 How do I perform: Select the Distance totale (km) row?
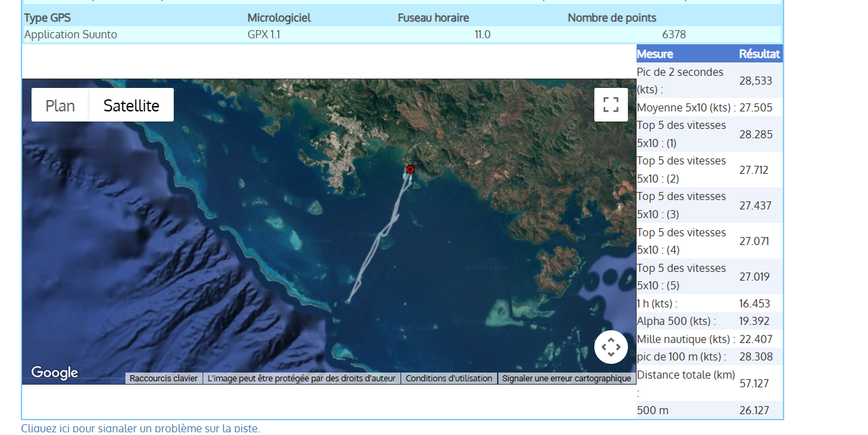click(x=686, y=383)
